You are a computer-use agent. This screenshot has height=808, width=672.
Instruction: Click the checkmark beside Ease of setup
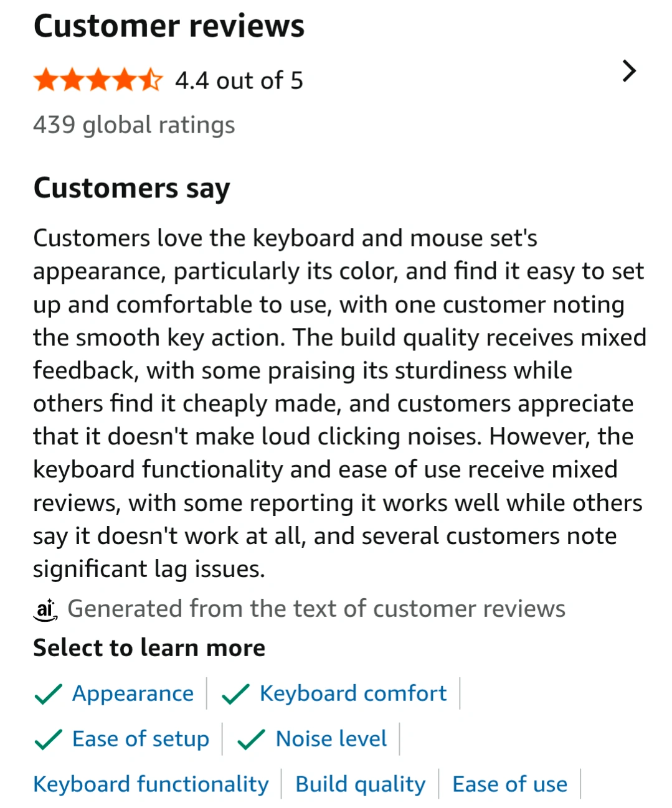(x=48, y=739)
